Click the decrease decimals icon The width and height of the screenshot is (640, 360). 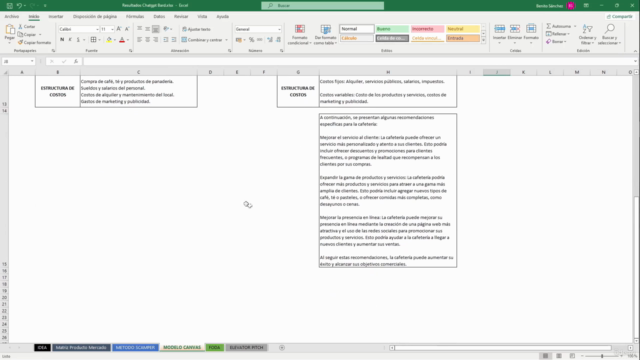pyautogui.click(x=278, y=40)
